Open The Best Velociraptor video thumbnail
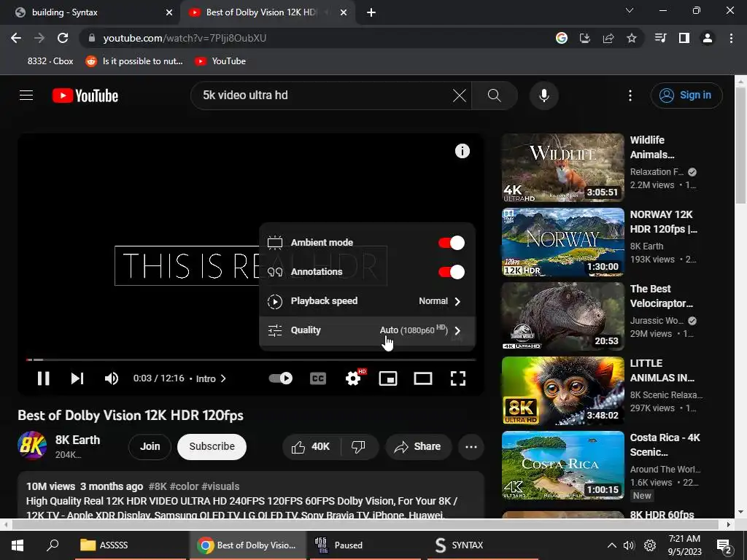The width and height of the screenshot is (747, 560). click(562, 316)
